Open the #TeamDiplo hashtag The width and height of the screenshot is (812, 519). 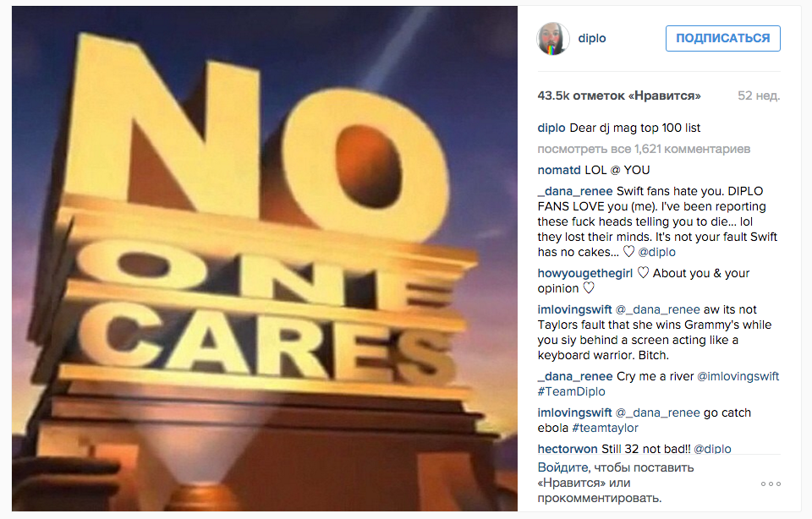pos(571,391)
